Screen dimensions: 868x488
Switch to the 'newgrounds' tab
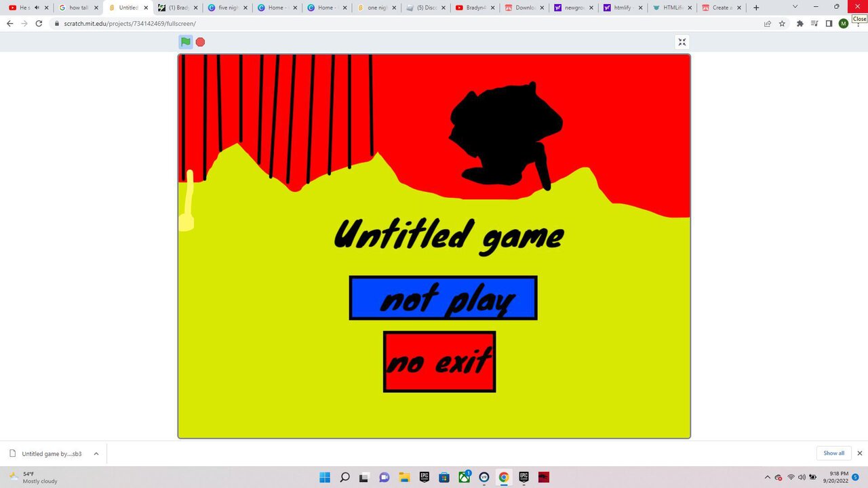click(x=572, y=7)
